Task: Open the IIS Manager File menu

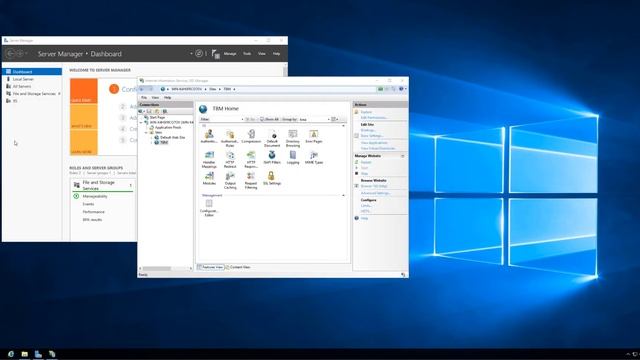Action: pyautogui.click(x=144, y=98)
